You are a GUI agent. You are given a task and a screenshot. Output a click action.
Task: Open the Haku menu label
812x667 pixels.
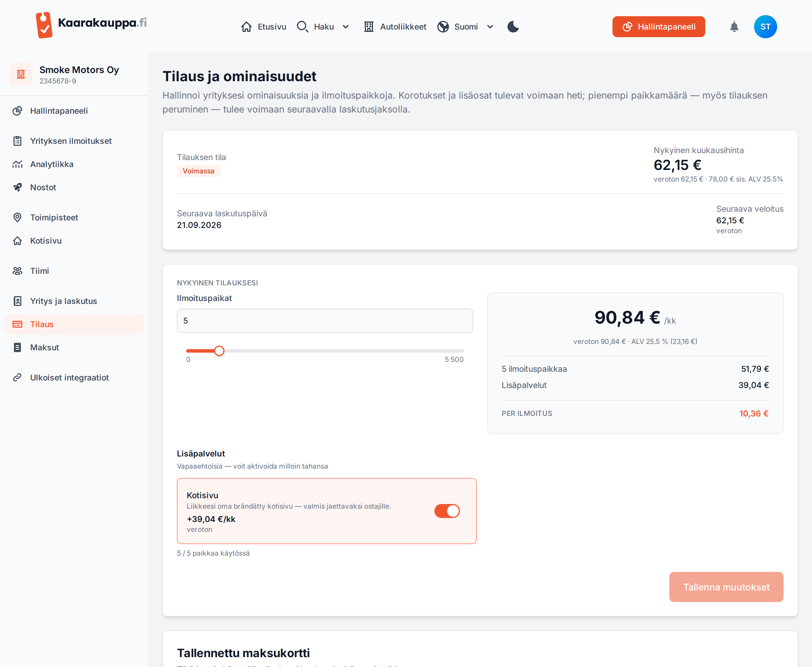click(x=324, y=27)
